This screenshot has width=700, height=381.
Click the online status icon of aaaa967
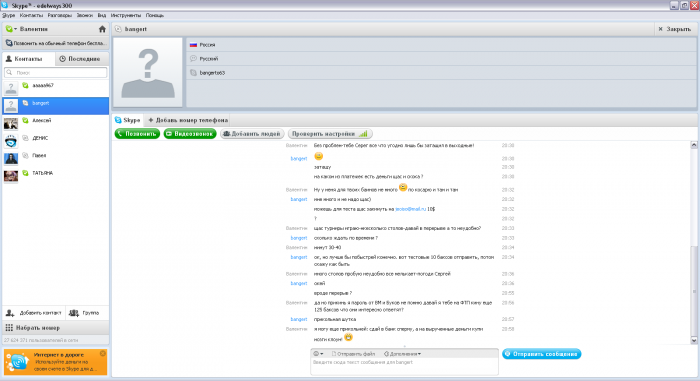click(25, 85)
